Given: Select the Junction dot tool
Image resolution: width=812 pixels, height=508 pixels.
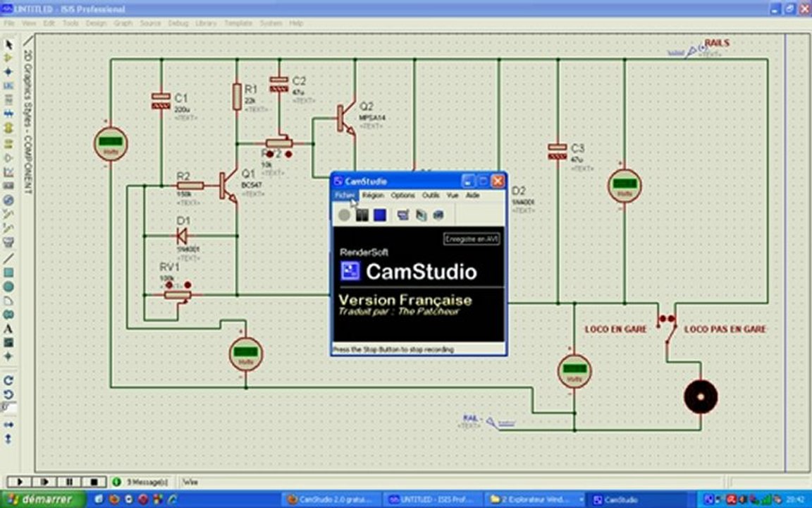Looking at the screenshot, I should point(8,71).
